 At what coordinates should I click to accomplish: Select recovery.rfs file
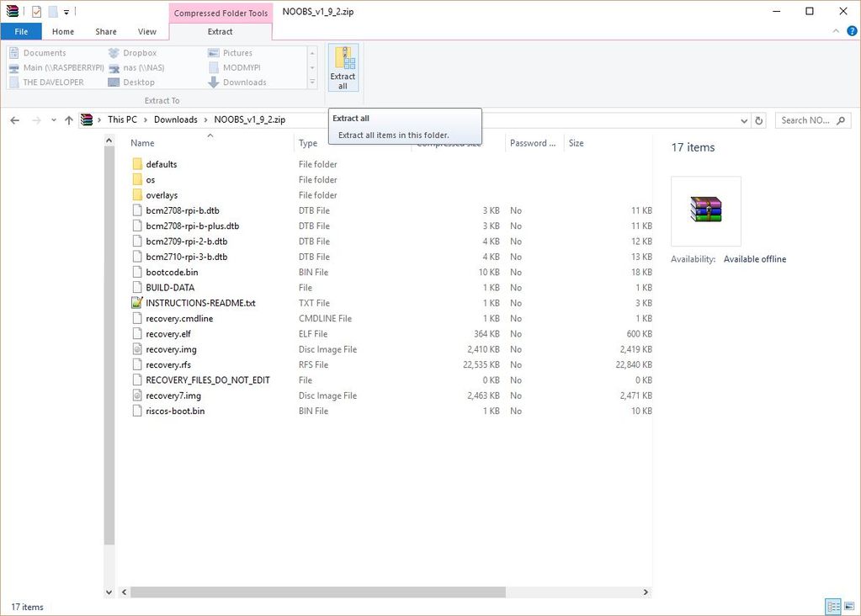click(162, 364)
